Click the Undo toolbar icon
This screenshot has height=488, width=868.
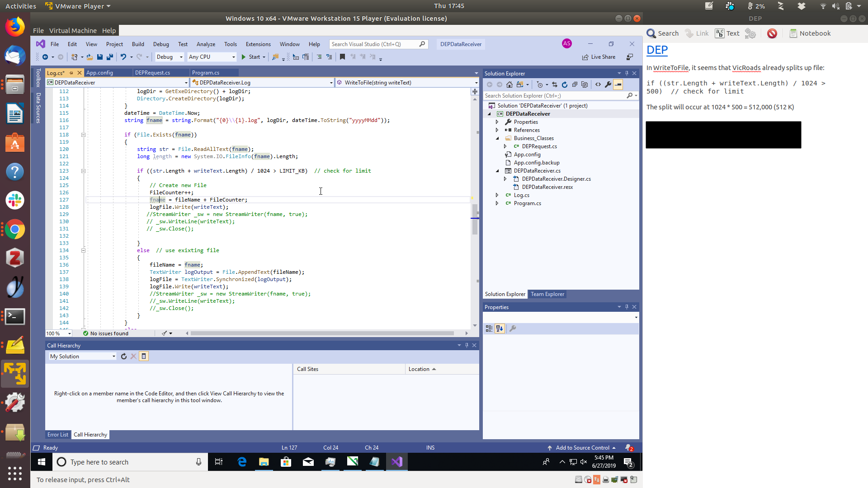123,57
